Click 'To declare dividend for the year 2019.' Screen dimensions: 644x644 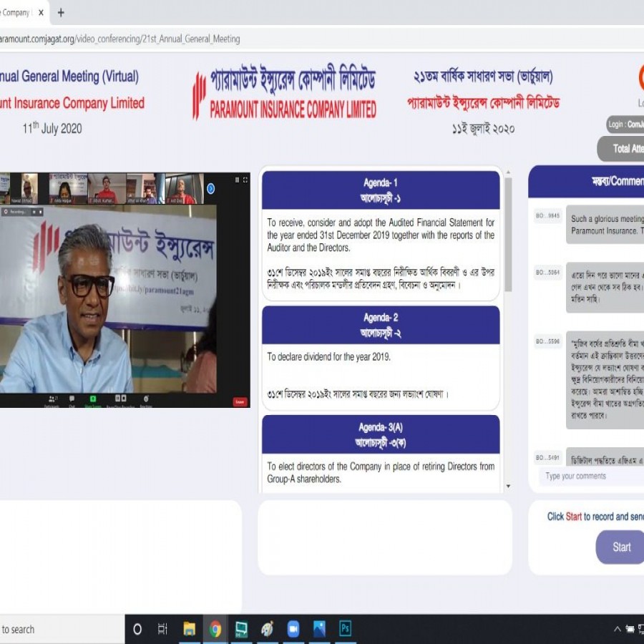328,357
